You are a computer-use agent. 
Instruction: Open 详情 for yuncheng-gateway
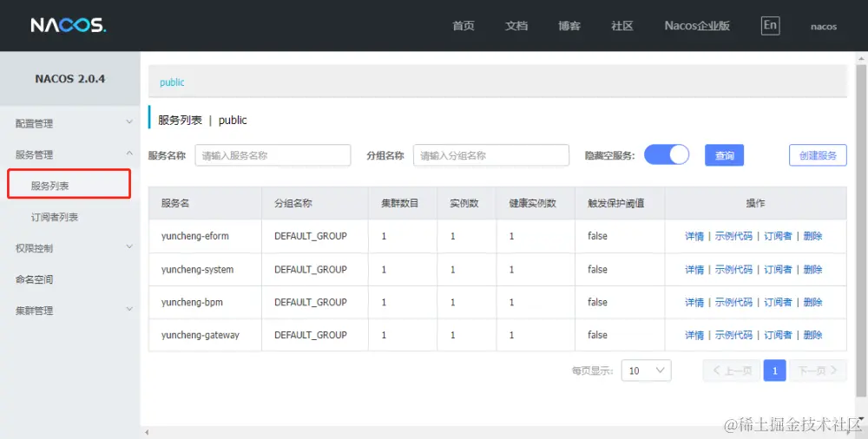tap(694, 335)
